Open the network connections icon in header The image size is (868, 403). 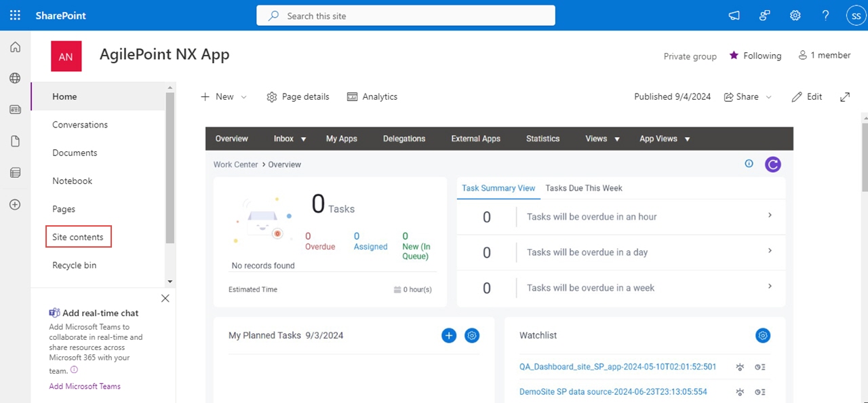pos(765,15)
